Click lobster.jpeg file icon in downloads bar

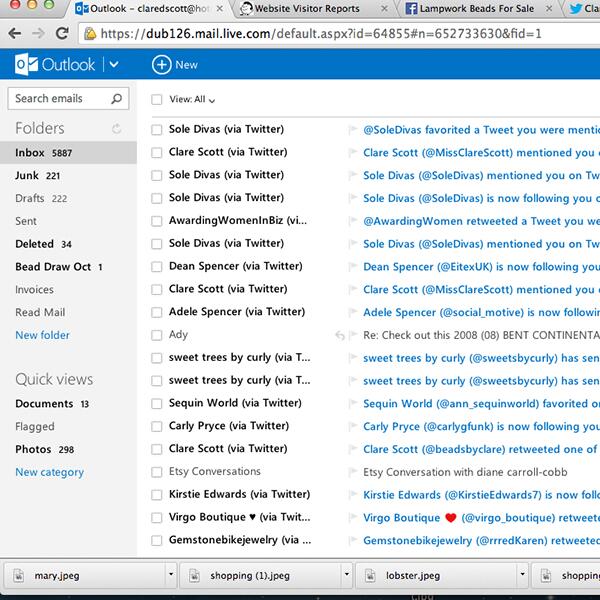coord(370,575)
